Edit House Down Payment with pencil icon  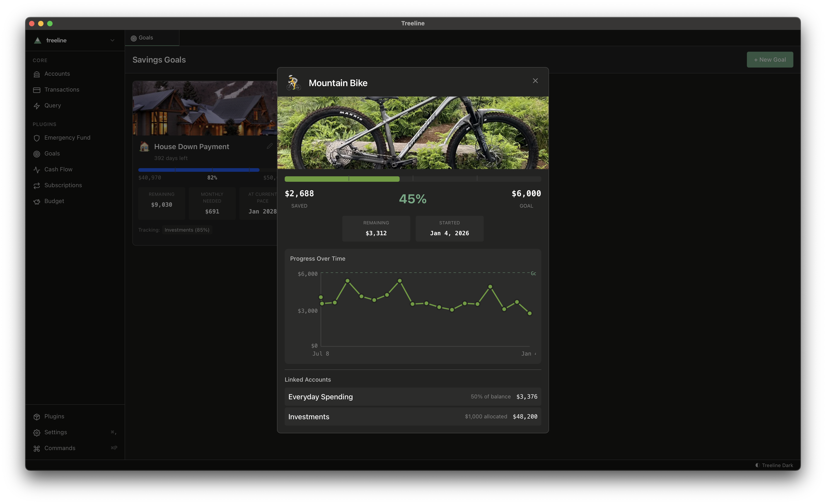270,146
